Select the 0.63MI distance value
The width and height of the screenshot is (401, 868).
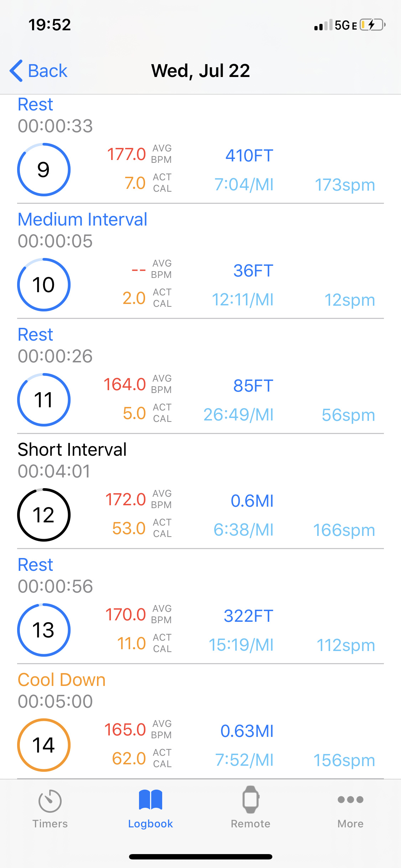(247, 731)
